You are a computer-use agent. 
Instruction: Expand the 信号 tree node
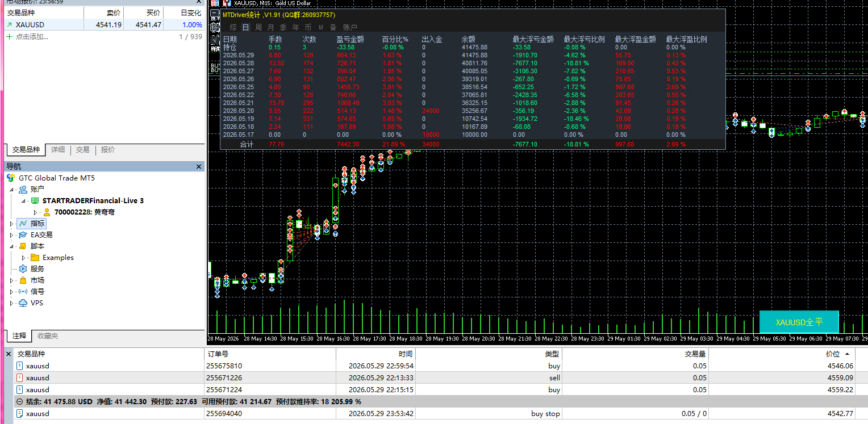pos(12,292)
